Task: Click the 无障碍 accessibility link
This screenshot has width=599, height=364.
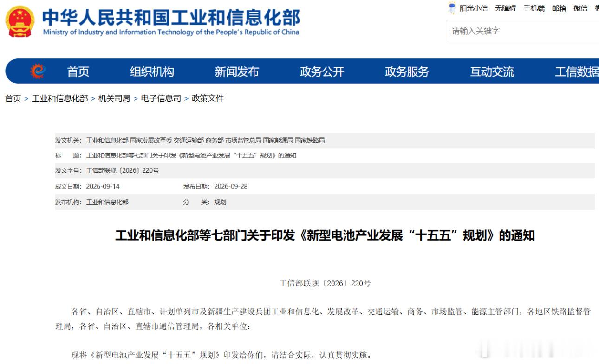Action: click(x=505, y=8)
